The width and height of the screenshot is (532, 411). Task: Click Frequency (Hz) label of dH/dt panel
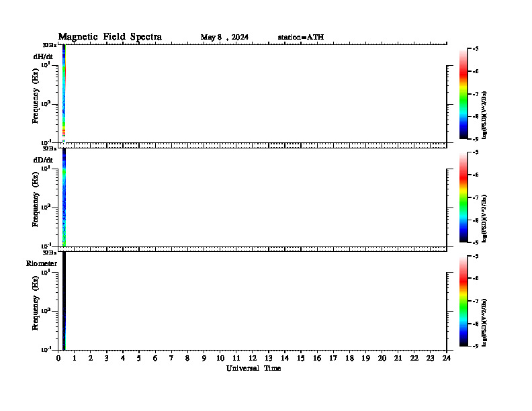pos(36,96)
